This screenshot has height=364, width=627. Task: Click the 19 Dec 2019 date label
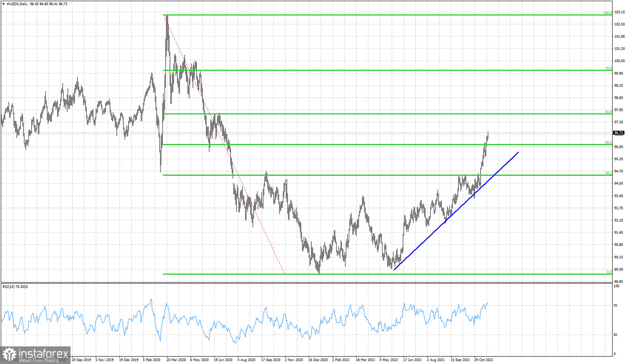click(129, 360)
